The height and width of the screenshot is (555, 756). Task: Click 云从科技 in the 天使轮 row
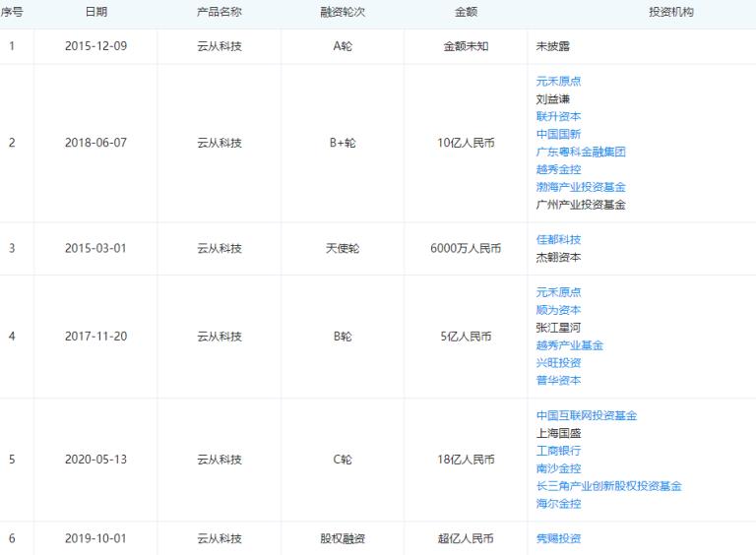[219, 248]
